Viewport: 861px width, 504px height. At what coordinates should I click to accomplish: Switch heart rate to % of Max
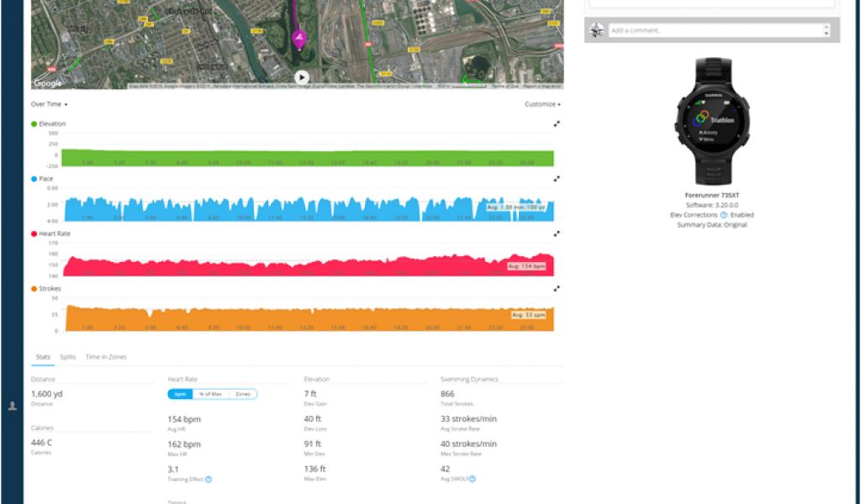[x=209, y=394]
